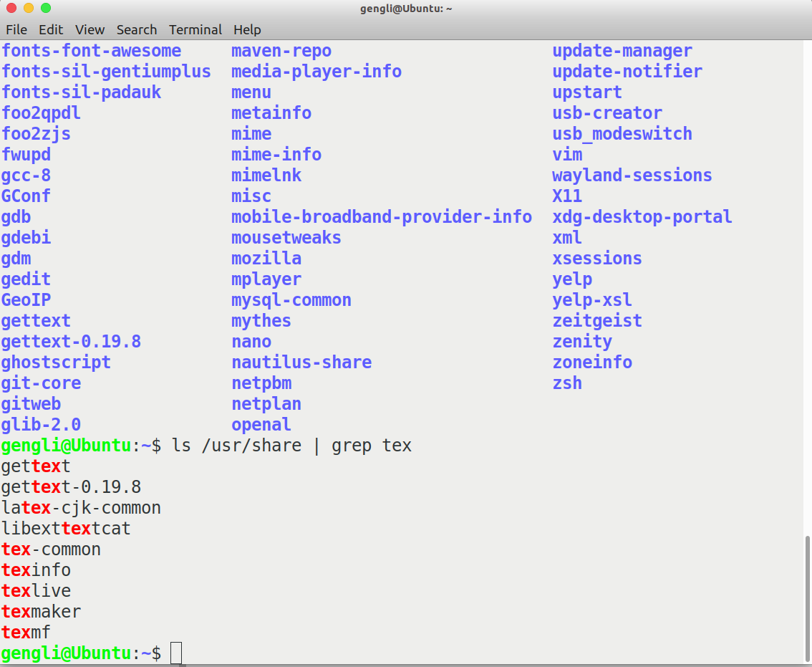812x667 pixels.
Task: Place cursor at the terminal prompt
Action: [x=177, y=653]
